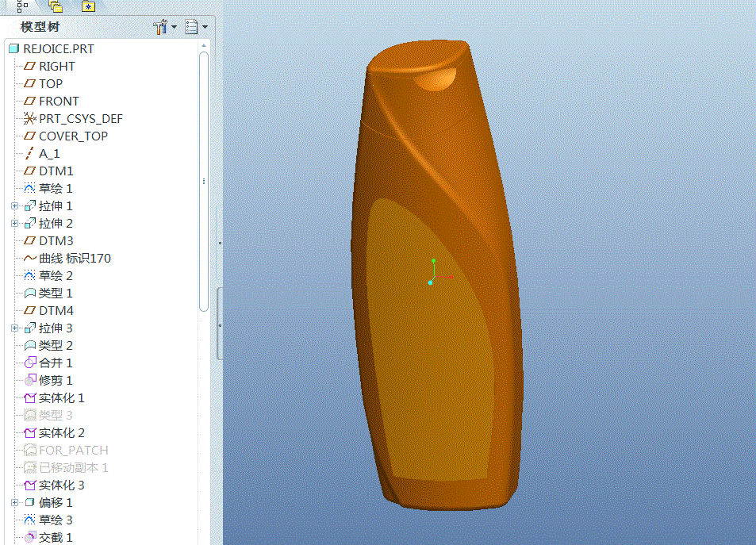Open the settings dropdown arrow

pos(174,27)
